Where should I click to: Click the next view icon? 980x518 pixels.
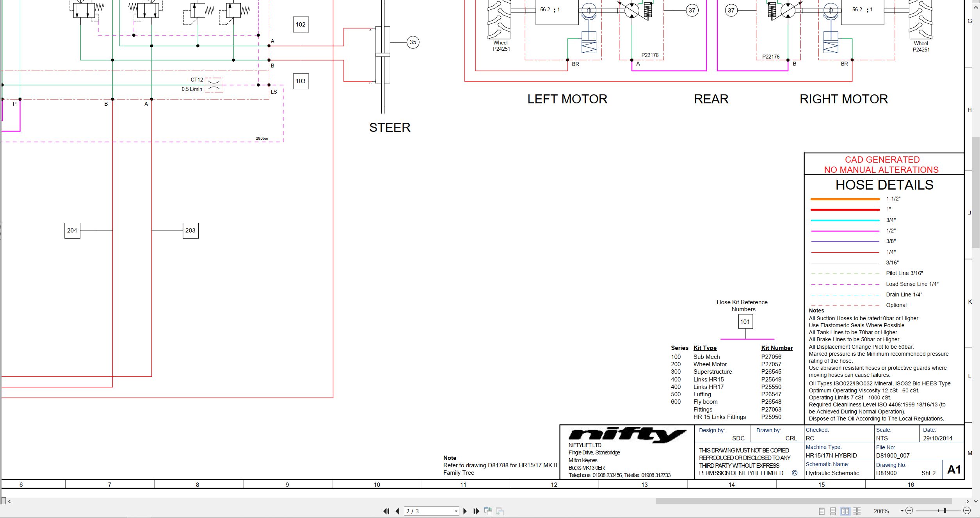500,511
